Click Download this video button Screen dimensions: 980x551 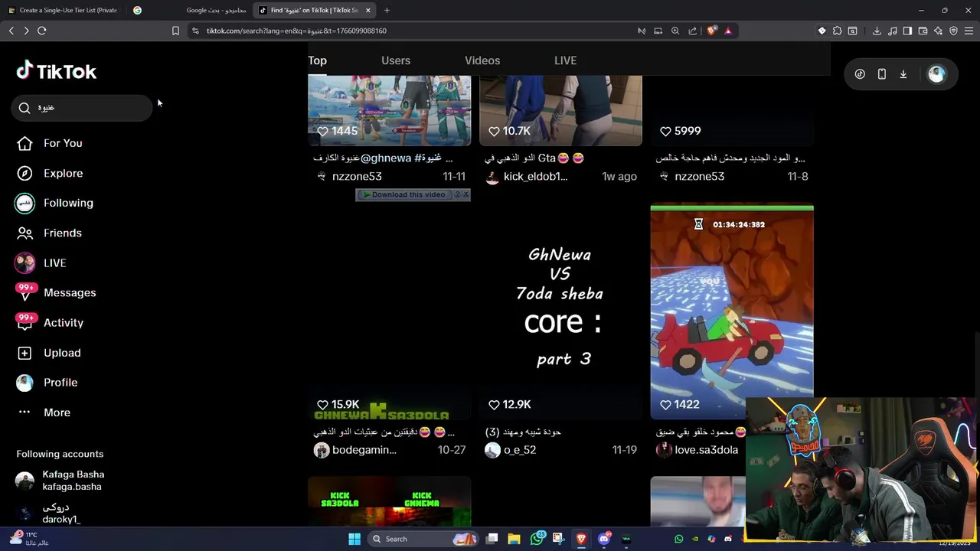pos(405,194)
